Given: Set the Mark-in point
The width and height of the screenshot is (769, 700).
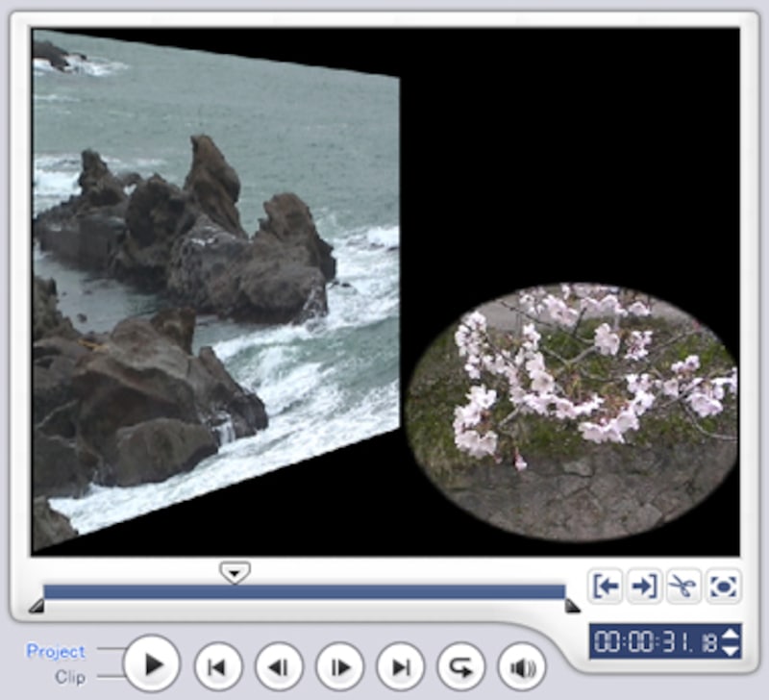Looking at the screenshot, I should [x=606, y=586].
